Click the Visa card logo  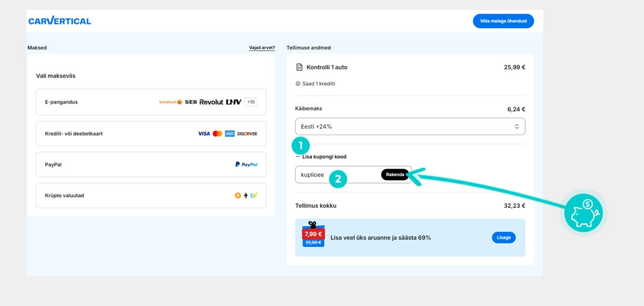tap(204, 134)
